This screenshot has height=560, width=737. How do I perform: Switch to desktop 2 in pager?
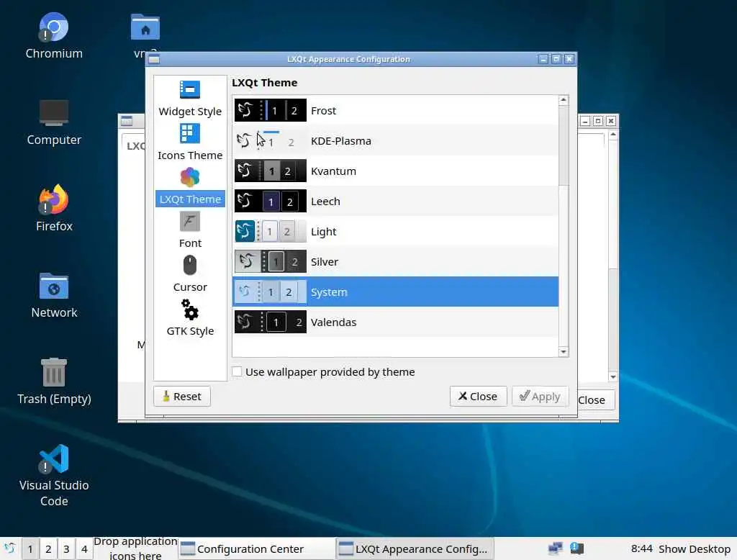[x=48, y=548]
